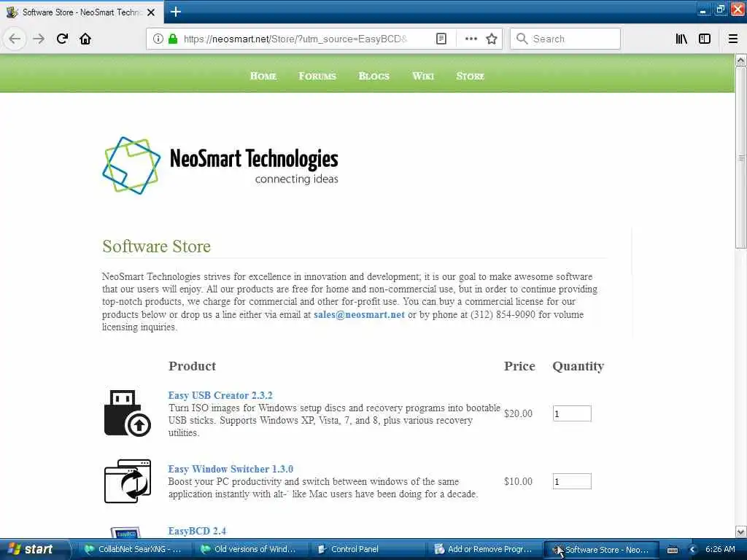Open the Blogs navigation link
The height and width of the screenshot is (560, 747).
374,76
